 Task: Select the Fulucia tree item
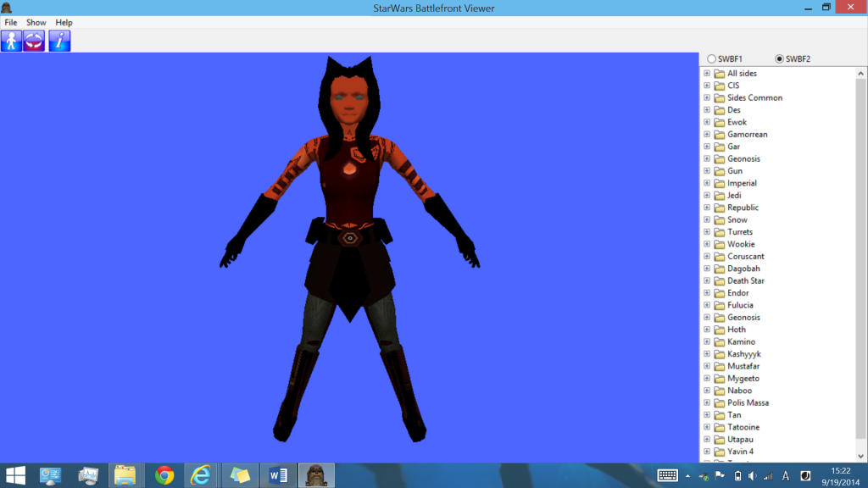740,305
